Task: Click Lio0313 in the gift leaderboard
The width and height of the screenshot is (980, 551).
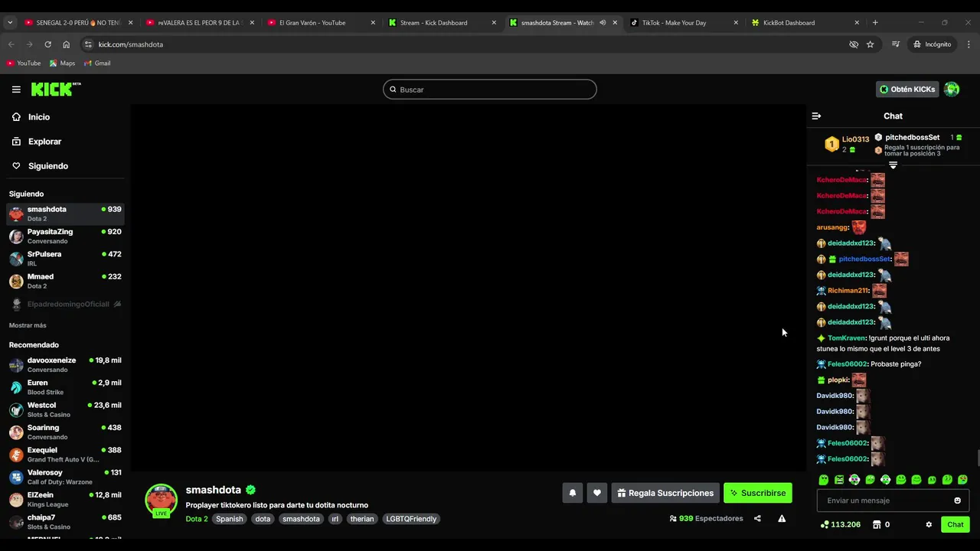Action: coord(855,139)
